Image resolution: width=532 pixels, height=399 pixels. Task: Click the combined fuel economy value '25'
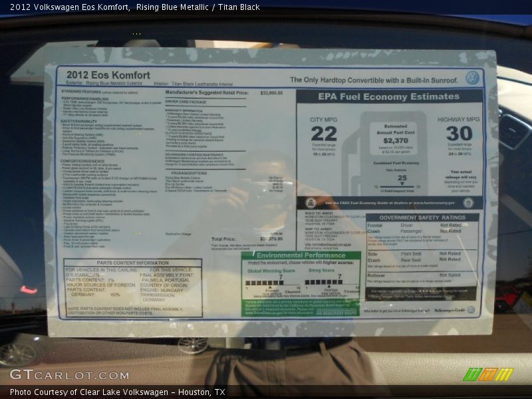tap(402, 178)
